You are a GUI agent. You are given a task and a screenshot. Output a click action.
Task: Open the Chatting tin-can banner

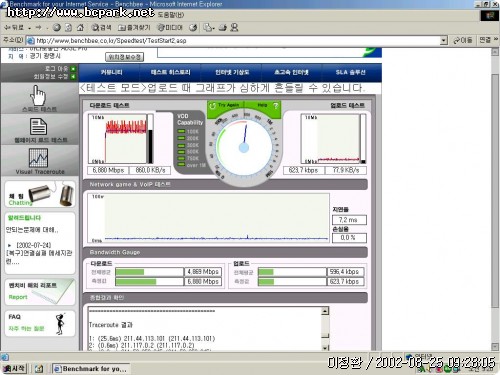[x=40, y=194]
